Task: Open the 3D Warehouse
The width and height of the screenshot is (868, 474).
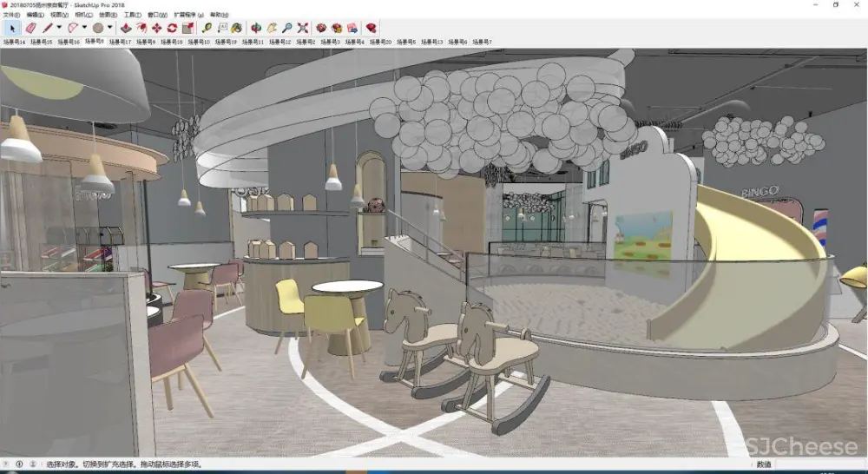Action: (322, 28)
